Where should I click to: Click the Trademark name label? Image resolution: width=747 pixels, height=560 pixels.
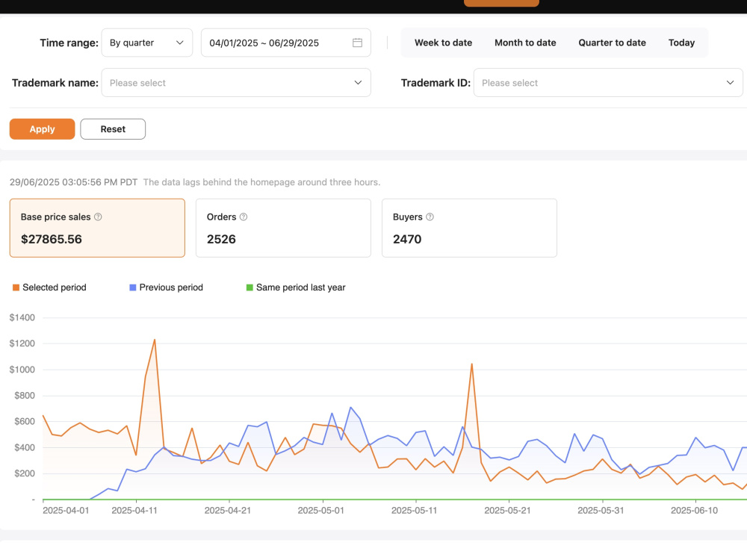[x=55, y=83]
